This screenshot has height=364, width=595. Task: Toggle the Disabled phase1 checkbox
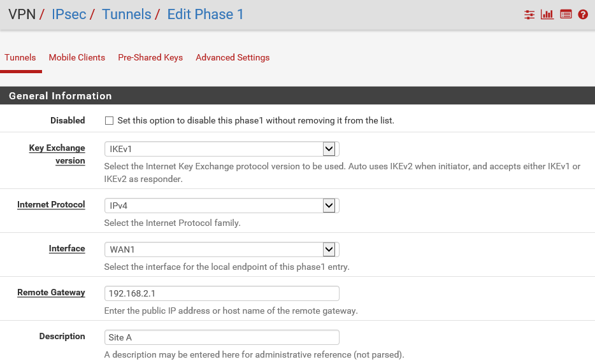coord(110,120)
